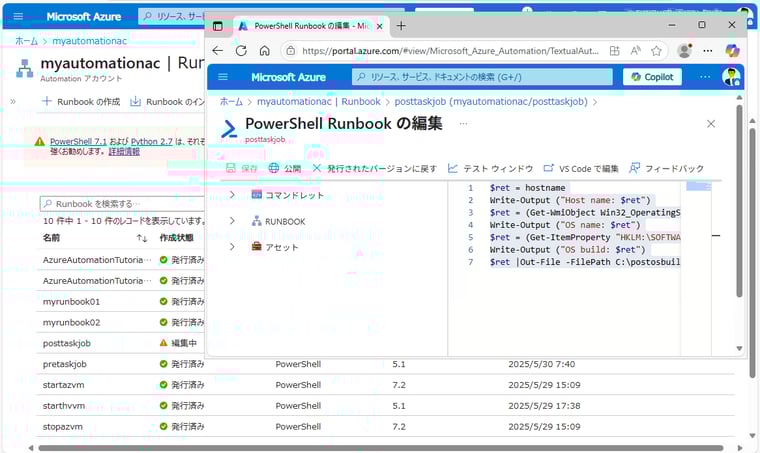
Task: Close the PowerShell Runbook browser tab
Action: tap(380, 26)
